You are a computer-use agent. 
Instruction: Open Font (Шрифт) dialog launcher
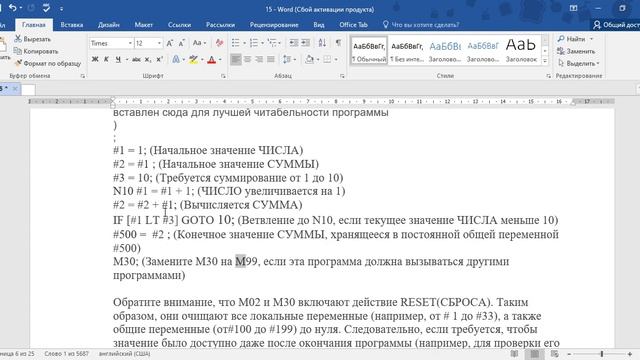pyautogui.click(x=223, y=76)
